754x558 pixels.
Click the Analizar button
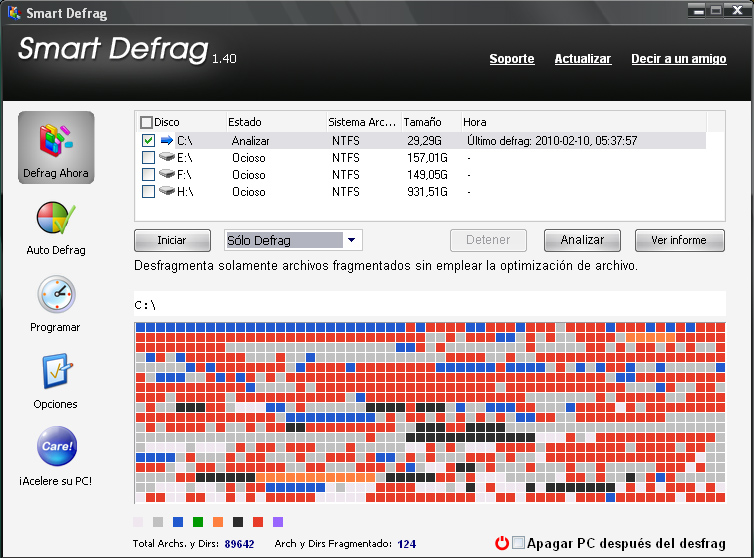point(582,240)
